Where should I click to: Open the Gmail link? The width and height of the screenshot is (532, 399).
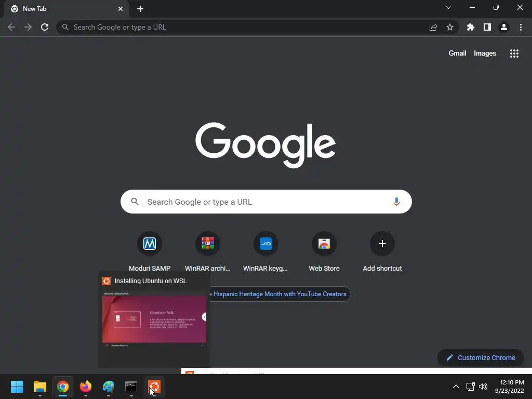point(457,54)
